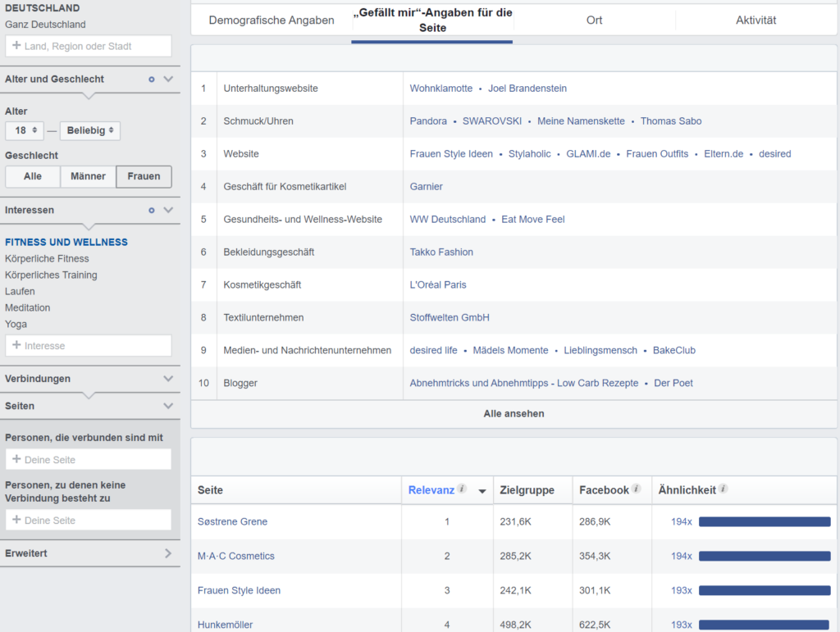840x632 pixels.
Task: Open the SWAROVSKI page link
Action: click(492, 121)
